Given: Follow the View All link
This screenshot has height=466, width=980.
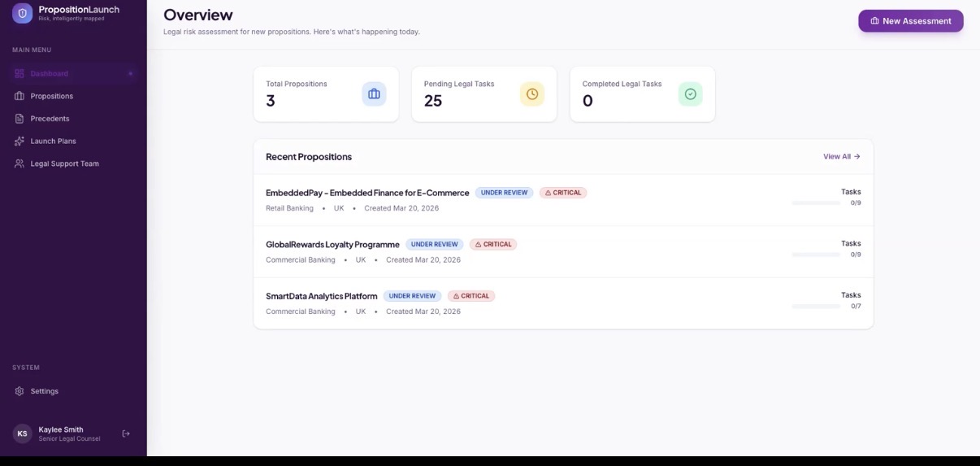Looking at the screenshot, I should point(841,156).
